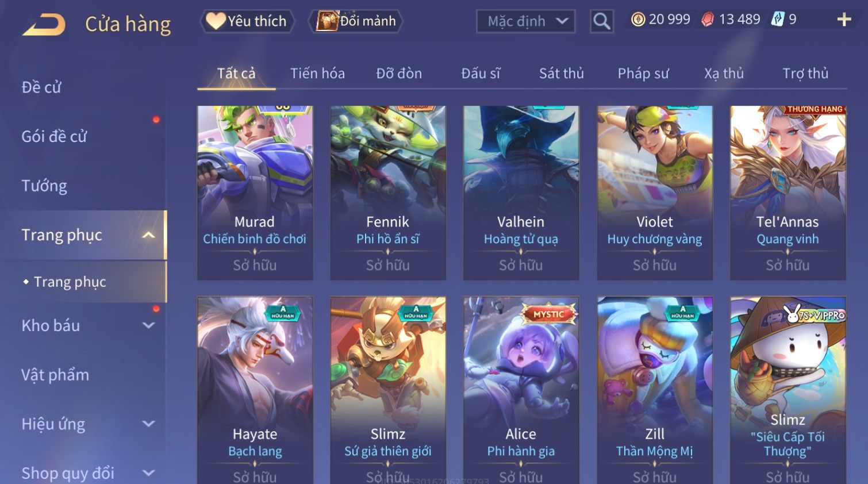Collapse the Trang phục sidebar section
868x484 pixels.
pos(148,235)
